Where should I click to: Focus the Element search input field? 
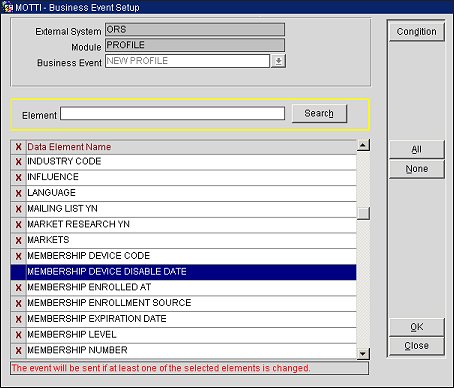click(172, 113)
